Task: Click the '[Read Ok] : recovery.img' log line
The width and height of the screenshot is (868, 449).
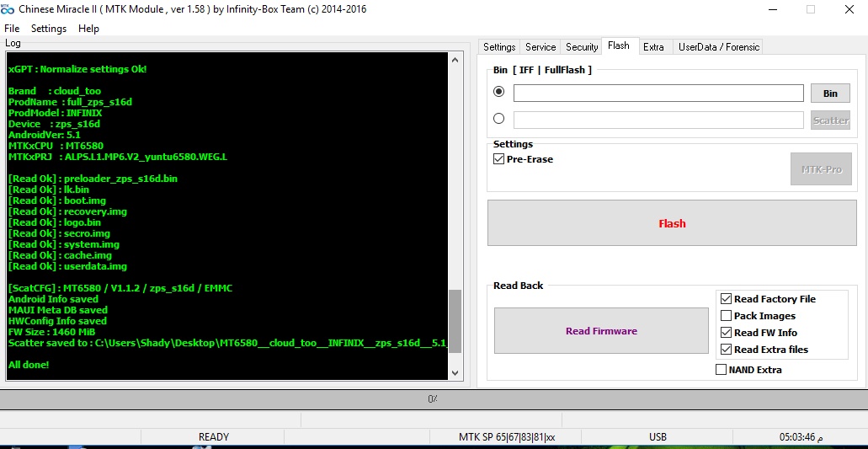Action: [x=67, y=211]
